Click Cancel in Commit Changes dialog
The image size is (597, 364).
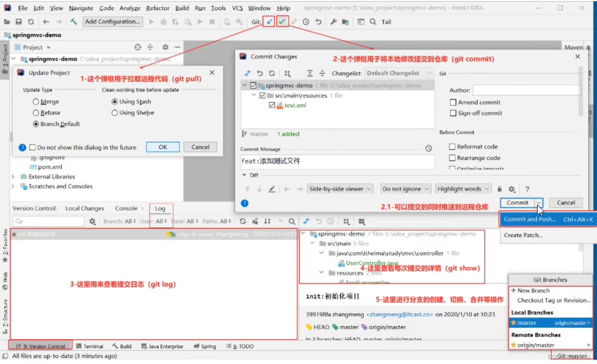point(566,203)
